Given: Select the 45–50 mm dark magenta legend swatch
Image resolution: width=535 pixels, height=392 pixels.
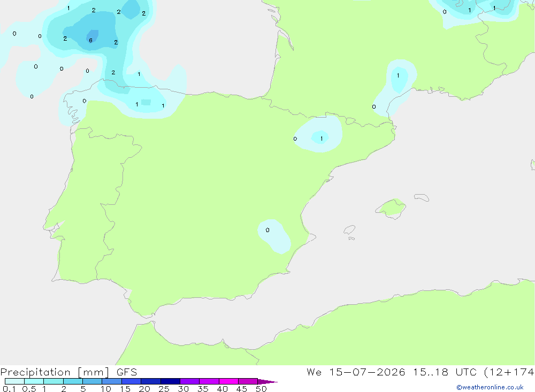Looking at the screenshot, I should (248, 381).
